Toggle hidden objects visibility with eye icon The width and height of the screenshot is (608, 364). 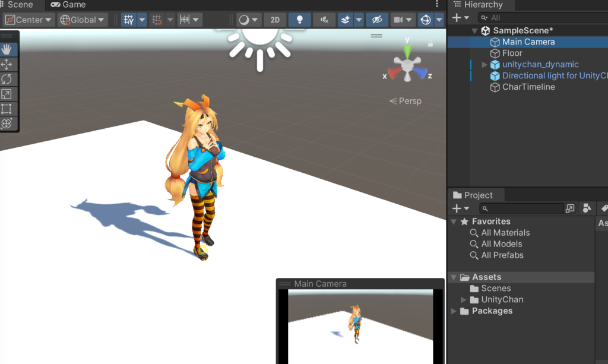coord(377,20)
